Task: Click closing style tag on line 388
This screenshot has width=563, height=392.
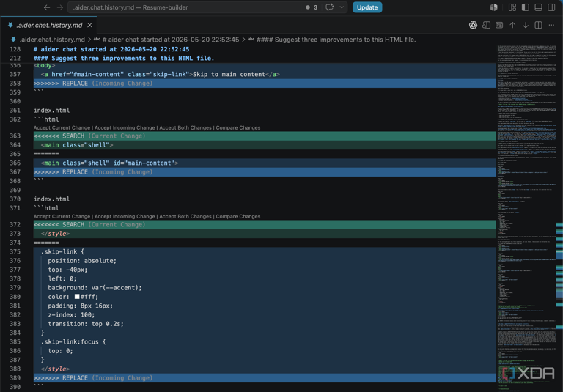Action: click(55, 369)
